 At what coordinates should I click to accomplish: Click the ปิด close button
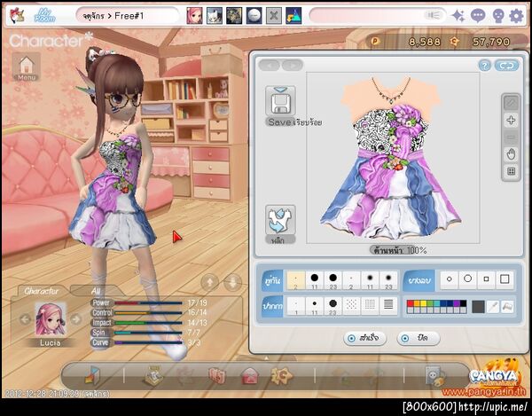click(418, 338)
